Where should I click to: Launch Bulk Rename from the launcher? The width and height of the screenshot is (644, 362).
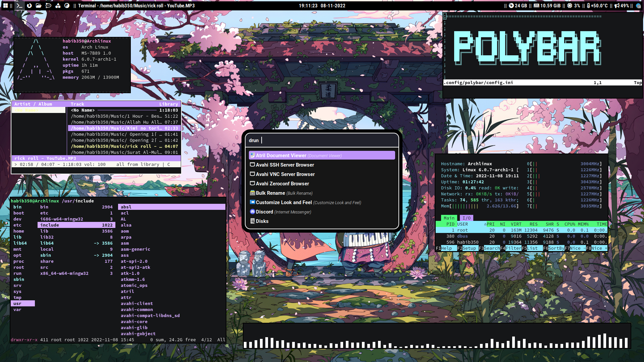[270, 193]
